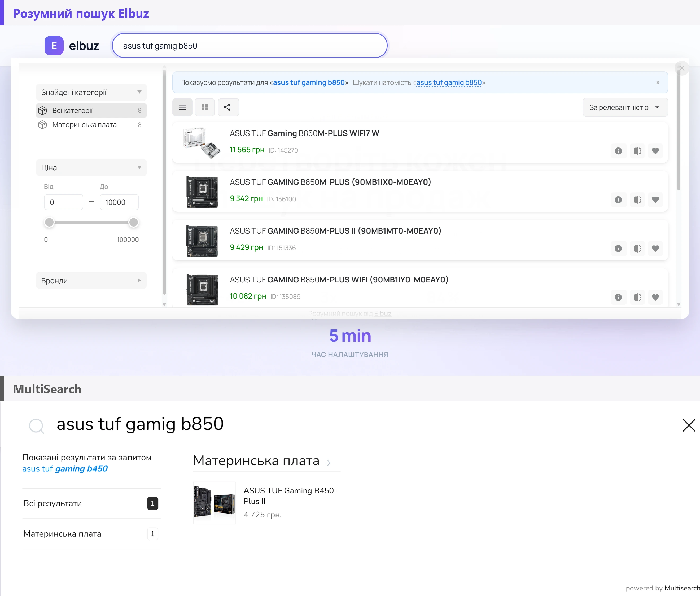Screen dimensions: 700x596
Task: Select Всі результати in MultiSearch
Action: pos(91,503)
